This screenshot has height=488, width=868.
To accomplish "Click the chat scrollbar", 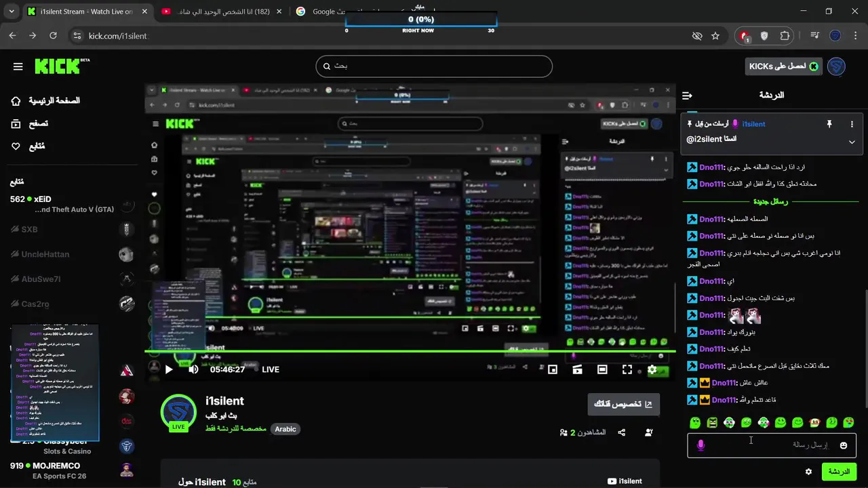I will (x=865, y=349).
